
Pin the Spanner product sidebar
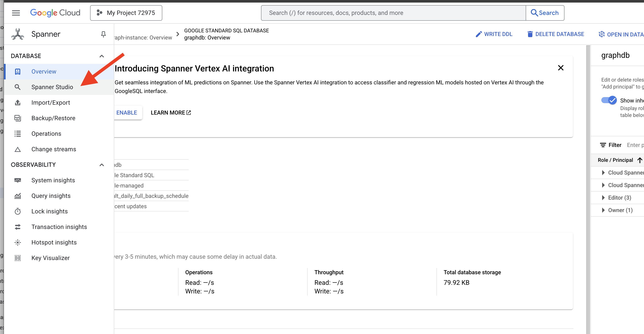pyautogui.click(x=103, y=34)
